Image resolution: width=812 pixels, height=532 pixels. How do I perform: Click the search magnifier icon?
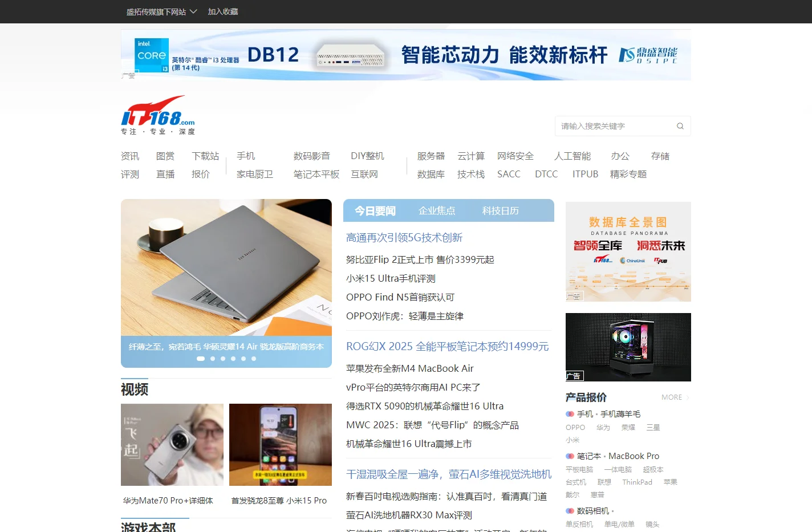coord(680,126)
